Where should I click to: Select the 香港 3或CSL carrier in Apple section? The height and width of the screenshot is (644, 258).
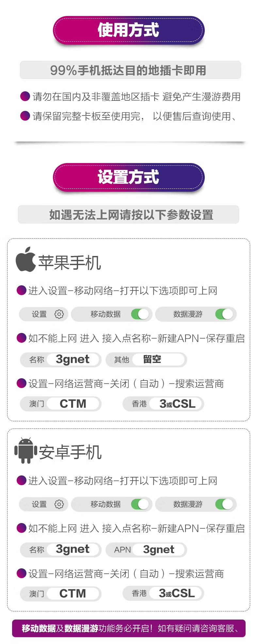click(177, 404)
